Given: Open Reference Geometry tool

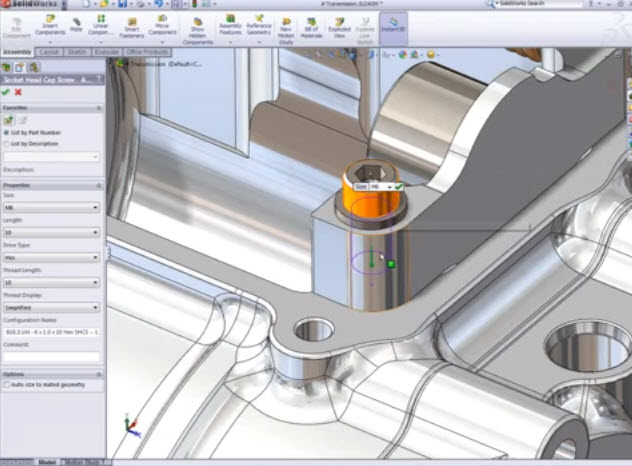Looking at the screenshot, I should click(x=259, y=25).
